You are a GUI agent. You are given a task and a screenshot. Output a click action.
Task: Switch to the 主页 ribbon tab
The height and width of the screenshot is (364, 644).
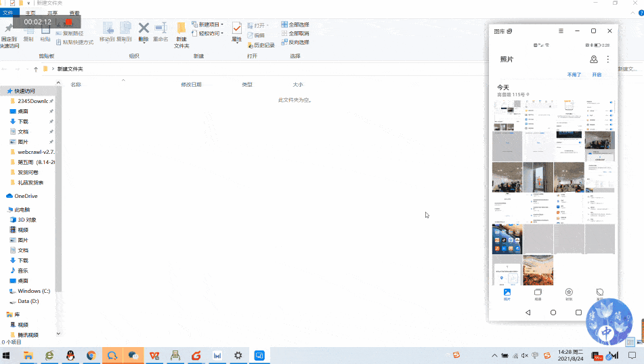[30, 13]
